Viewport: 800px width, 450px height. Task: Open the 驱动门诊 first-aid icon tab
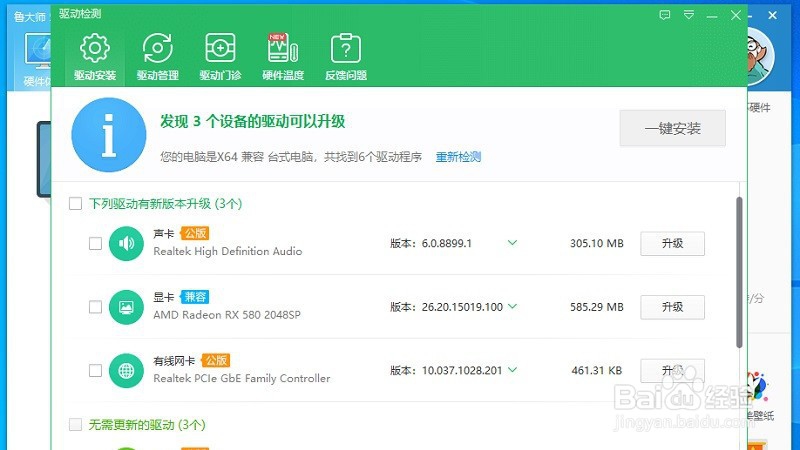click(220, 57)
